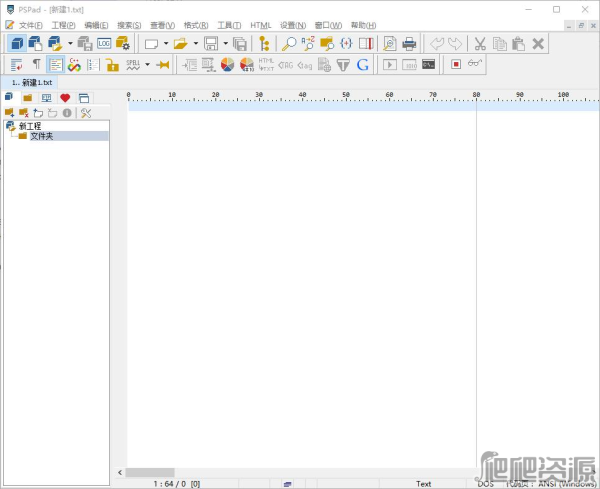The width and height of the screenshot is (600, 489).
Task: Click the undo arrow icon
Action: [x=437, y=43]
